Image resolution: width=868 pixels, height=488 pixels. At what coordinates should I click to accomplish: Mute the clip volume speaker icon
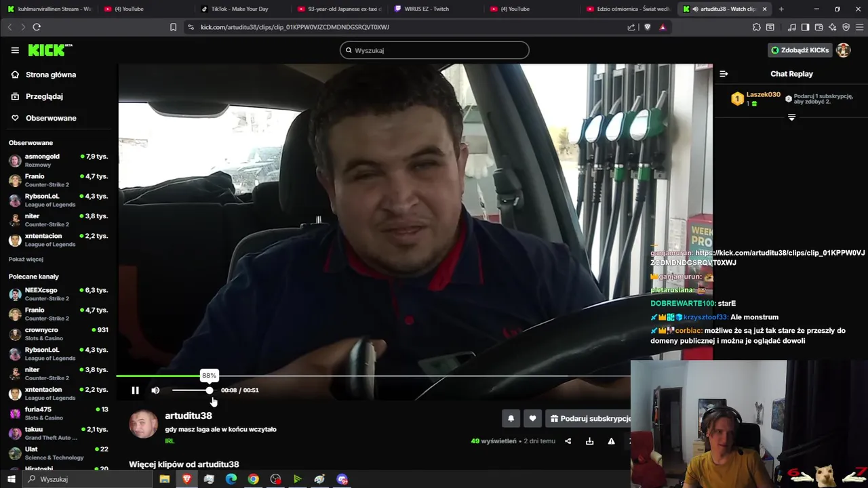coord(155,390)
